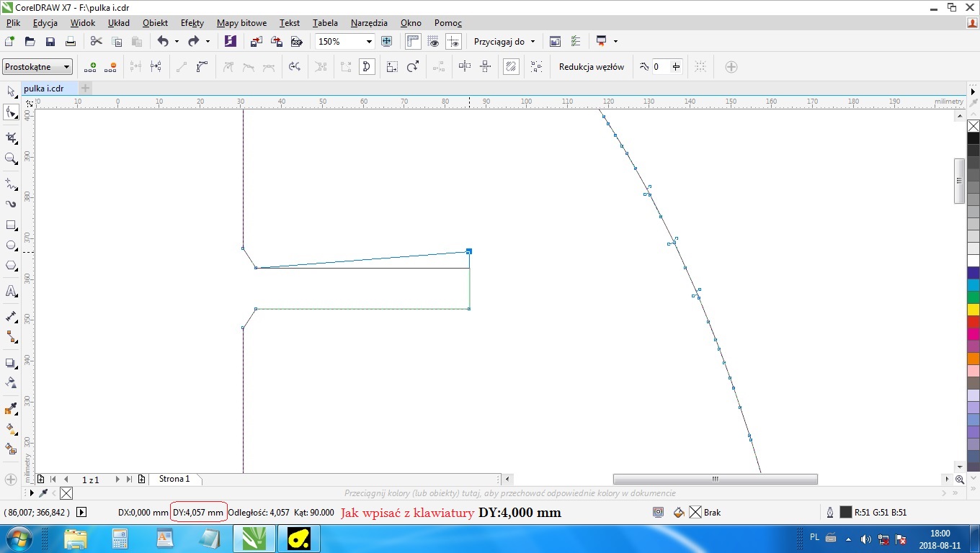Open the zoom level 150% dropdown

click(x=370, y=42)
